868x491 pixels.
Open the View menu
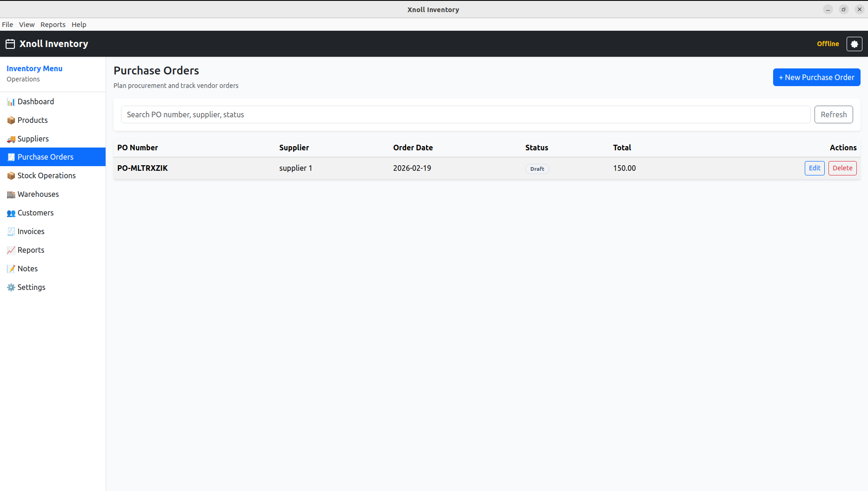(27, 24)
